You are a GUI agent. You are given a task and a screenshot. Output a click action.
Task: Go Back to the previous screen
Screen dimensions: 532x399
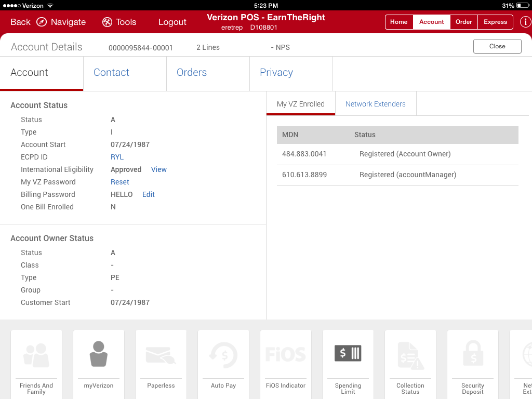[x=20, y=22]
